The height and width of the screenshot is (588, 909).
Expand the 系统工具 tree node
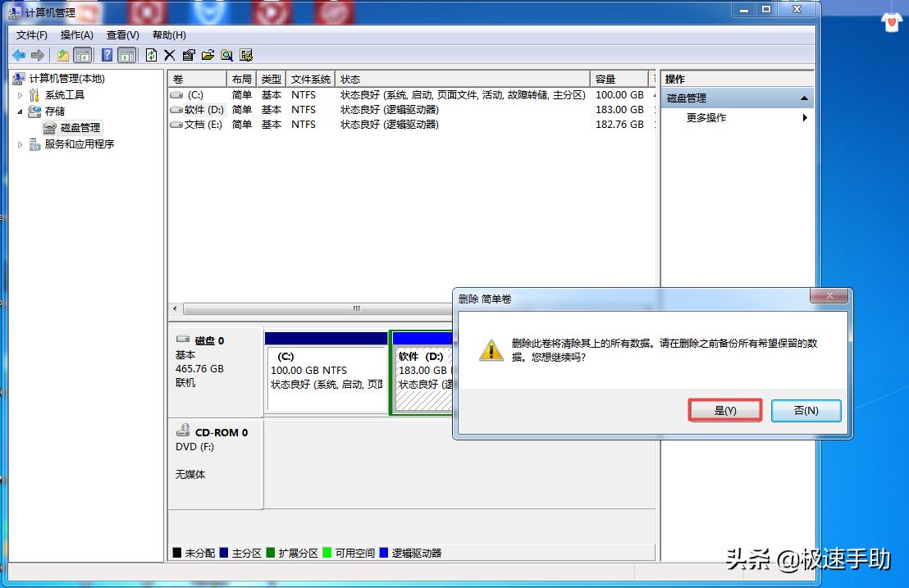(x=19, y=93)
